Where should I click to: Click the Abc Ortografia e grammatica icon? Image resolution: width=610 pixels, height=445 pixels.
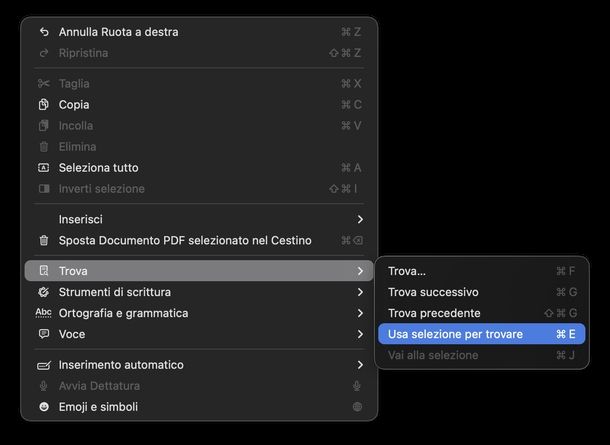click(x=43, y=313)
